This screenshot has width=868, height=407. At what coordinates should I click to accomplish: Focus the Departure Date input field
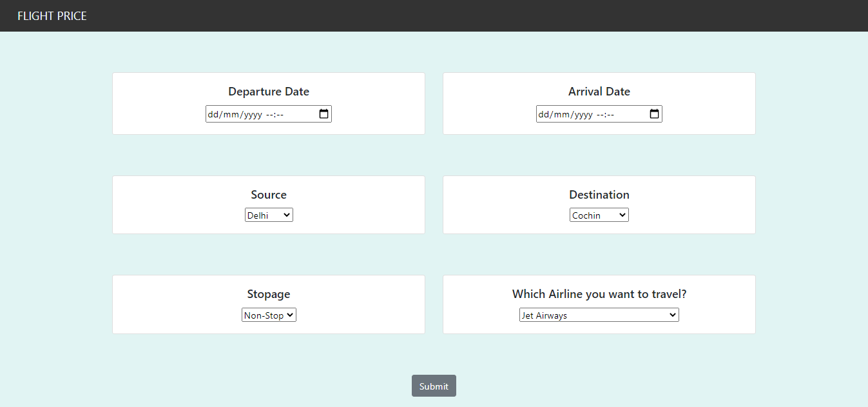[269, 114]
